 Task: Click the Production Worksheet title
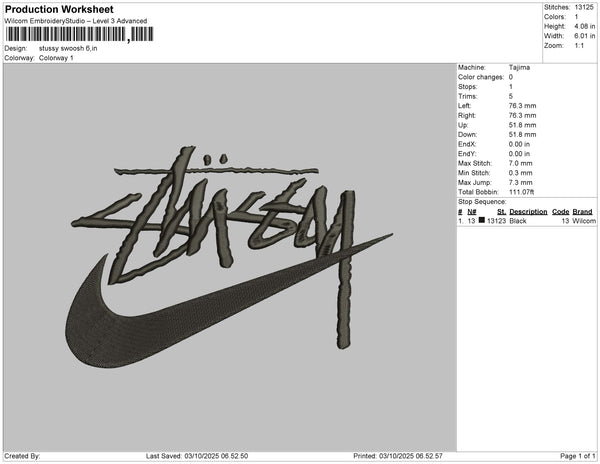(59, 10)
